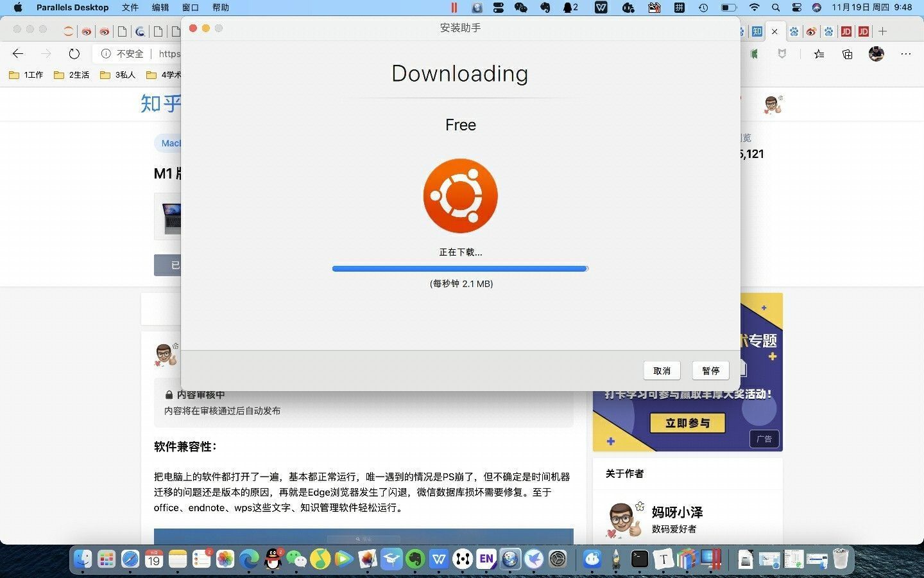
Task: Open the 帮助 menu
Action: pyautogui.click(x=221, y=8)
